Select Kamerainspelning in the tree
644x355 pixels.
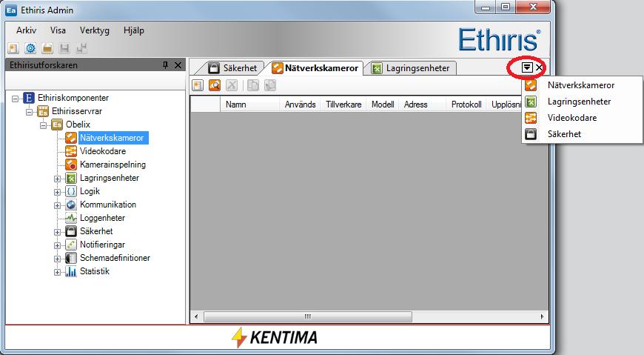(113, 165)
